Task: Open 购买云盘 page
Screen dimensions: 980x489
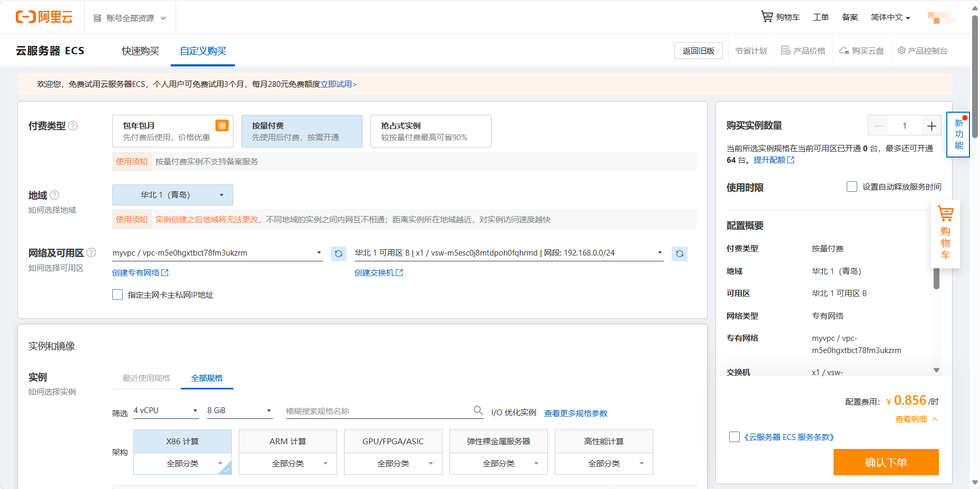Action: coord(862,51)
